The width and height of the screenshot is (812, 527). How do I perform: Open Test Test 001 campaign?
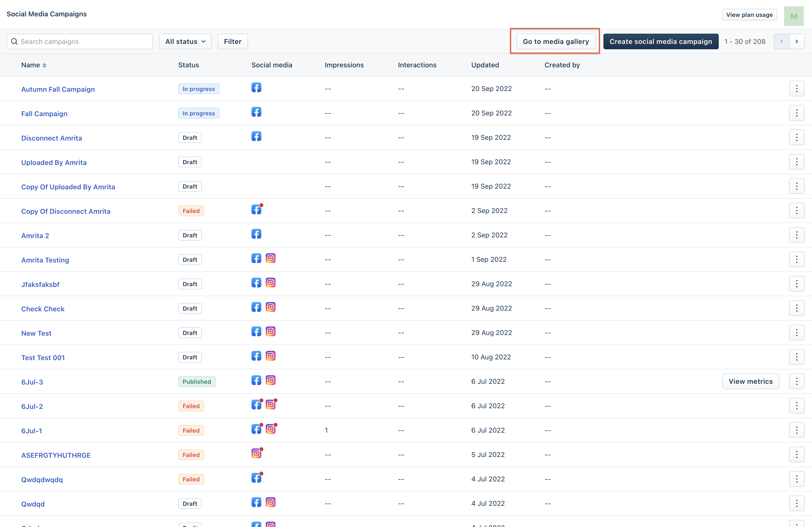[43, 358]
